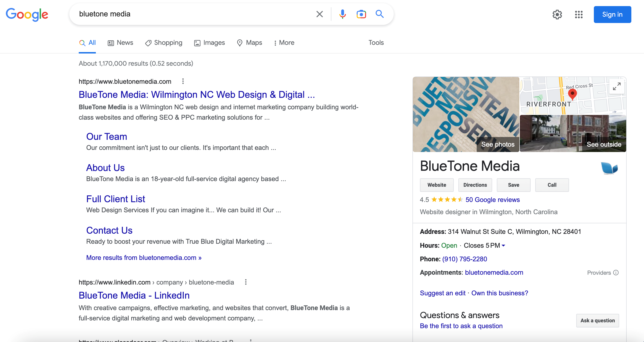The image size is (644, 342).
Task: Click Own this business?
Action: tap(500, 293)
